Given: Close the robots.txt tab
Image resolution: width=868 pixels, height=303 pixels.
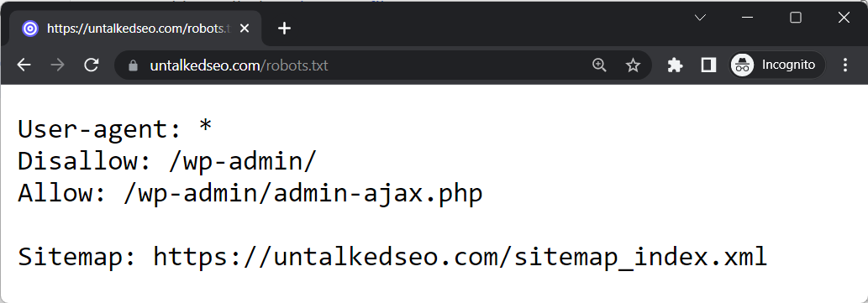Looking at the screenshot, I should pos(246,29).
